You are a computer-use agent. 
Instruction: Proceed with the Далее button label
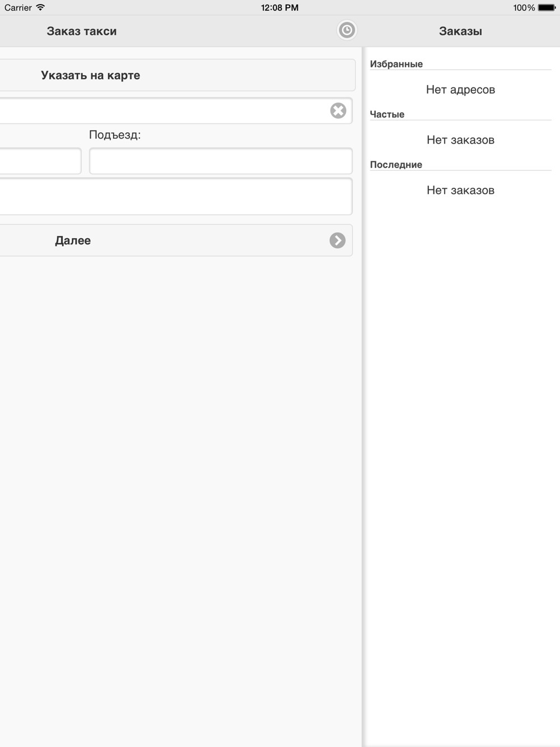click(73, 240)
